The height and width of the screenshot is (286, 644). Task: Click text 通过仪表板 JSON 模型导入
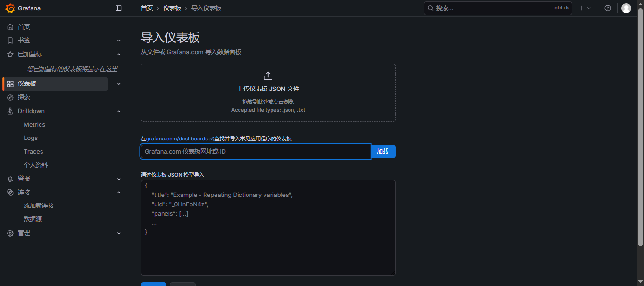coord(173,175)
